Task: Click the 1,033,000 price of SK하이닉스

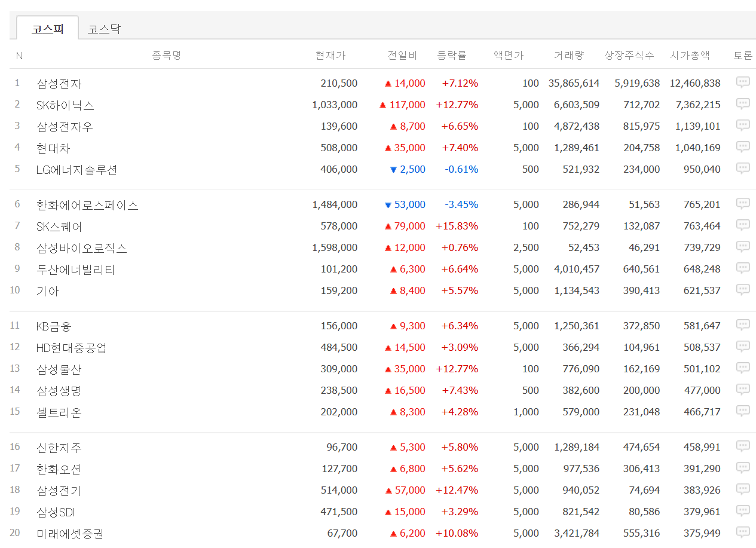Action: pos(335,105)
